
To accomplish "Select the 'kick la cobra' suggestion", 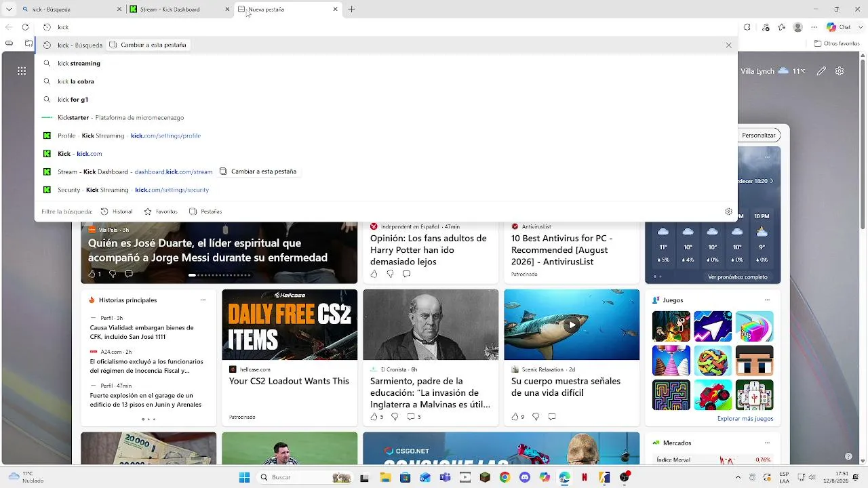I will [x=386, y=81].
